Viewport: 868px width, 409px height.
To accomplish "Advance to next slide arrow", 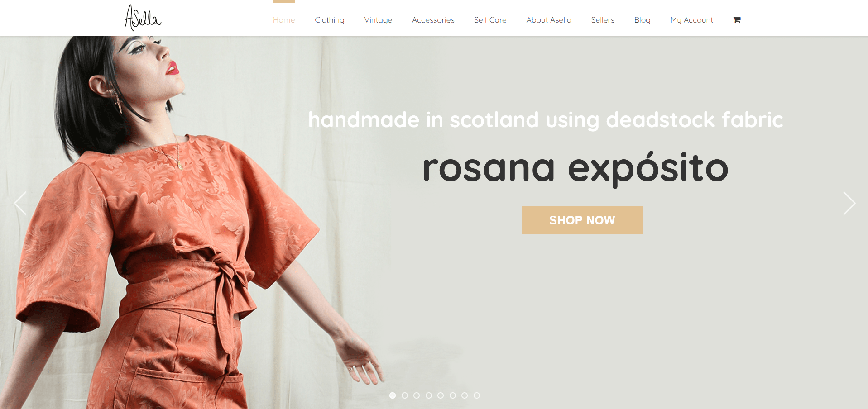I will (849, 203).
